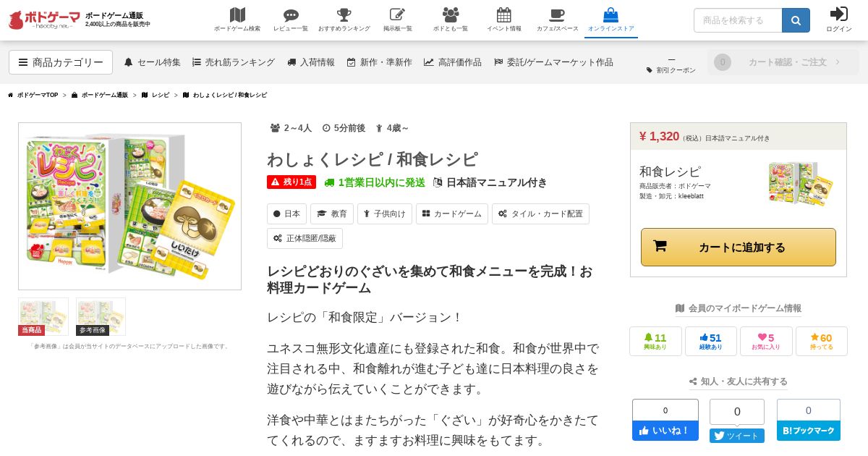Open 高評価作品 menu item
The image size is (868, 456).
point(453,62)
